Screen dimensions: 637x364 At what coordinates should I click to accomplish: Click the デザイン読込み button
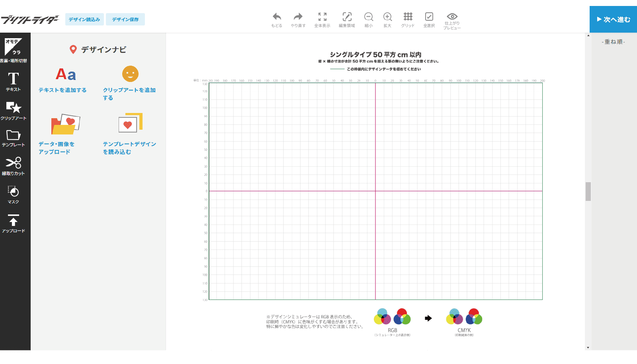84,19
